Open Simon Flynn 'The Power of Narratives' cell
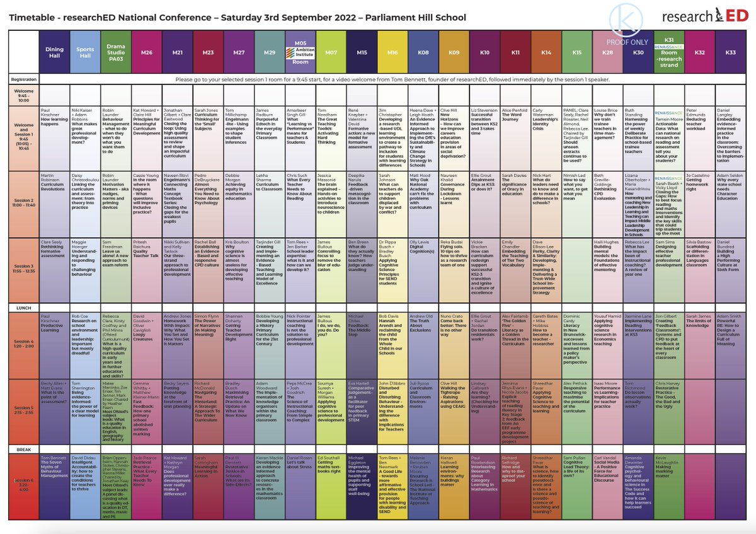This screenshot has height=534, width=756. [208, 345]
